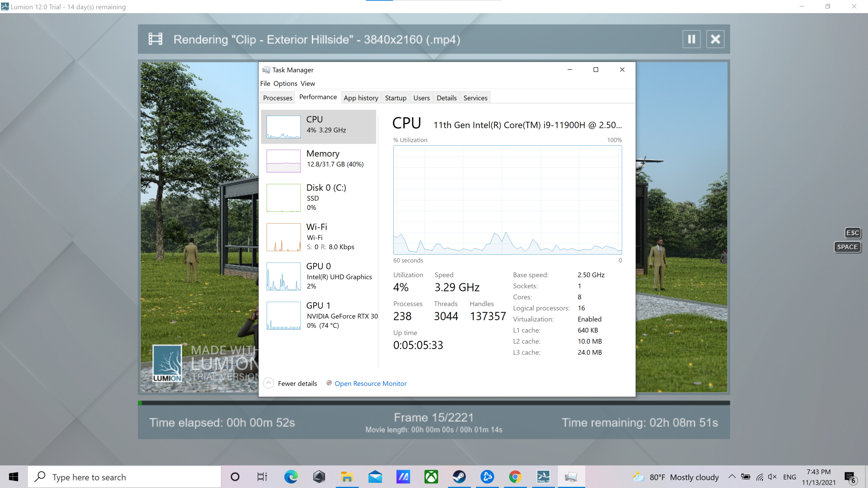The image size is (868, 488).
Task: Launch Microsoft Edge from taskbar
Action: (x=291, y=477)
